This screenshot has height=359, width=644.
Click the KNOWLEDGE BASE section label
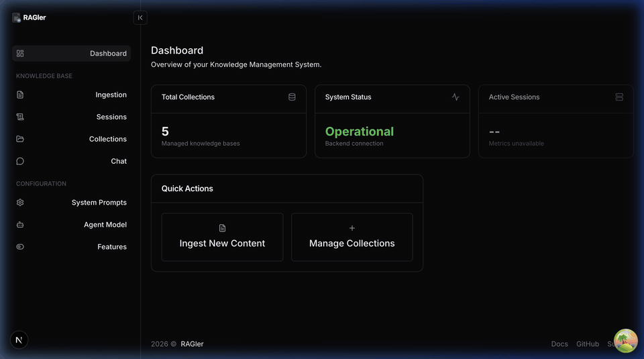point(44,76)
